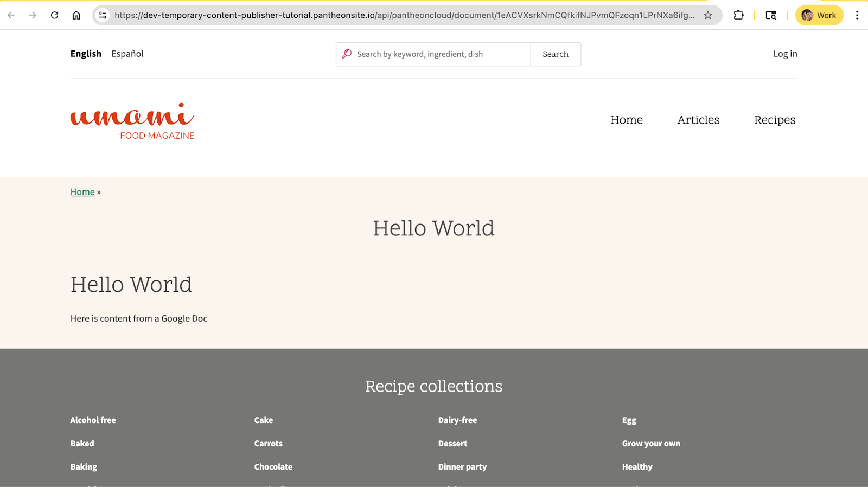Click the Umami Food Magazine logo
The height and width of the screenshot is (487, 868).
[x=132, y=121]
